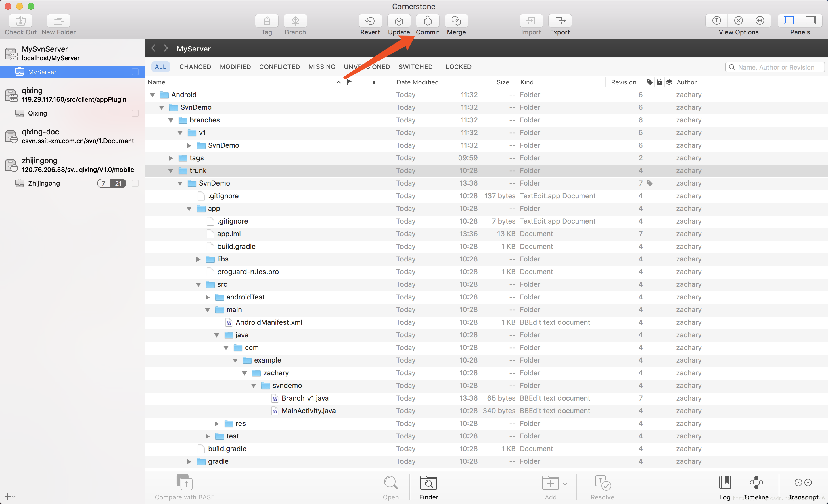Viewport: 828px width, 504px height.
Task: Open the Transcript icon
Action: point(803,482)
